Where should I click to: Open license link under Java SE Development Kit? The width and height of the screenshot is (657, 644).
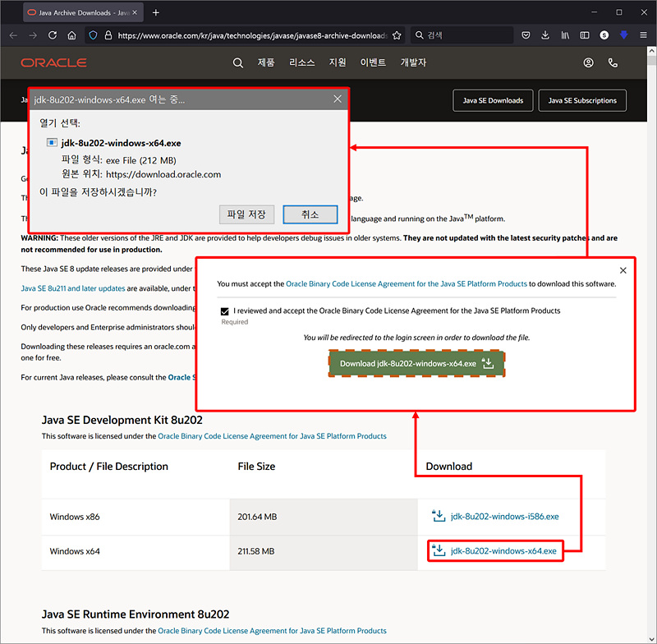(272, 436)
